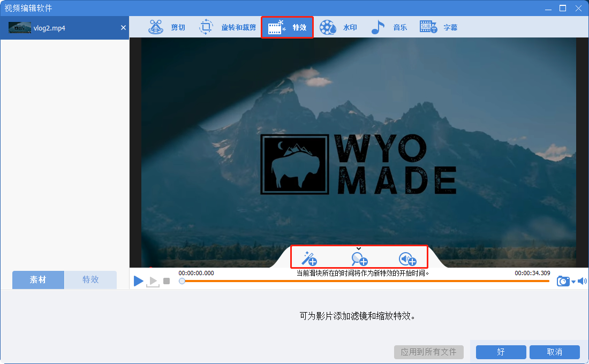Switch to the 特效 tab in left panel
This screenshot has width=589, height=364.
tap(90, 279)
